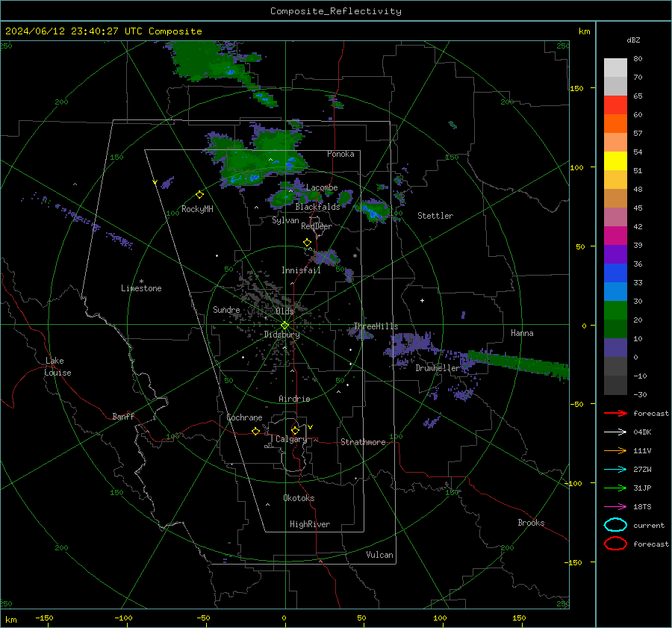This screenshot has width=672, height=628.
Task: Click the asterisk marker above Limestone
Action: click(141, 282)
